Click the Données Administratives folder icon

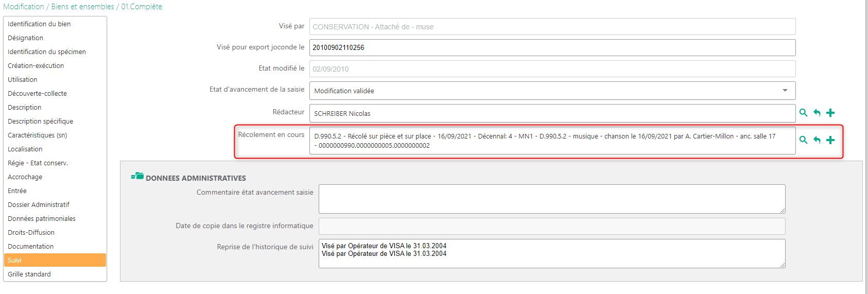click(x=137, y=177)
